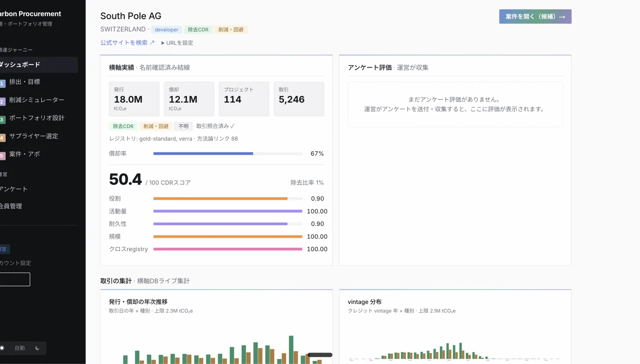Open account settings link in sidebar
640x364 pixels.
pos(16,263)
